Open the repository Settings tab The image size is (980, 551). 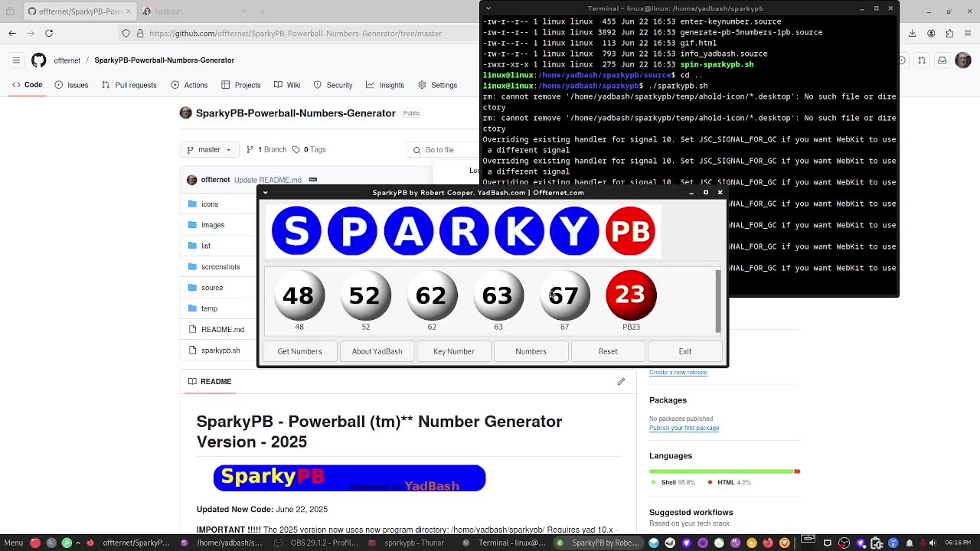click(x=437, y=85)
